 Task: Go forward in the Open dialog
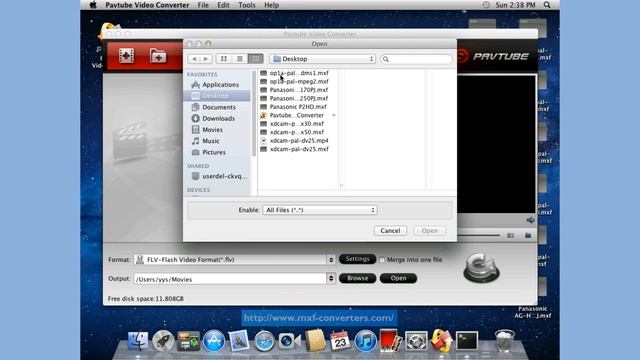(206, 59)
